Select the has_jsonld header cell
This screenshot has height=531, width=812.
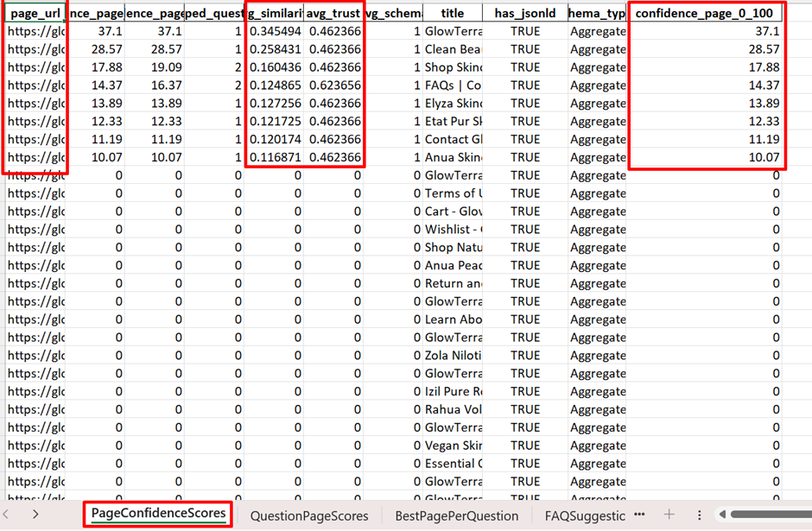click(x=524, y=13)
